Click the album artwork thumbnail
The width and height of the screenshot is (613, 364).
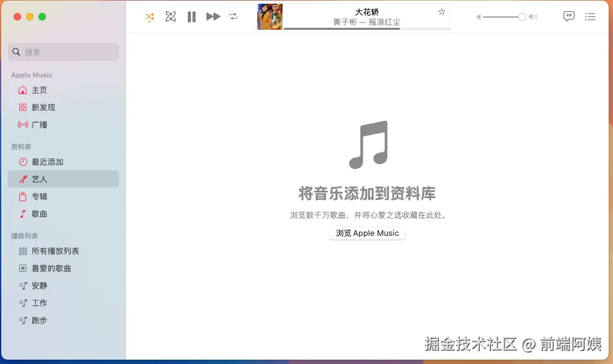pos(269,17)
